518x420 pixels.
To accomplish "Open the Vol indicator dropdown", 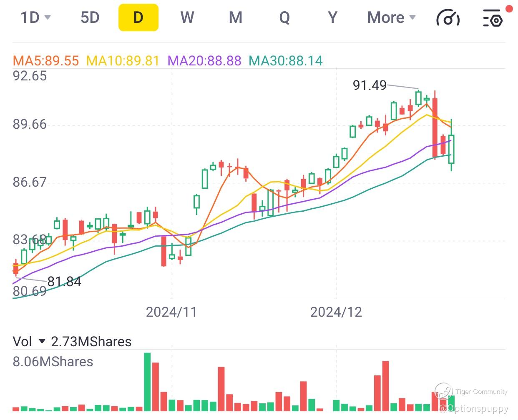I will pyautogui.click(x=29, y=342).
